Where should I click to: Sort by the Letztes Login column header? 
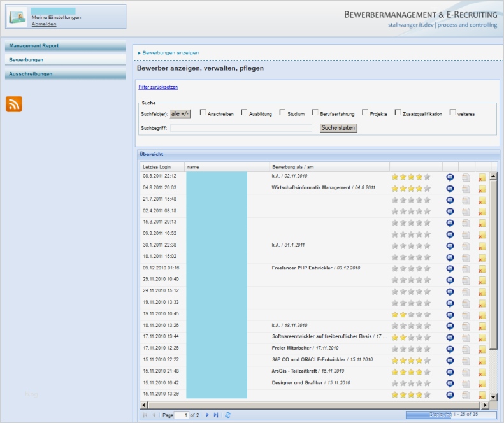pos(161,167)
